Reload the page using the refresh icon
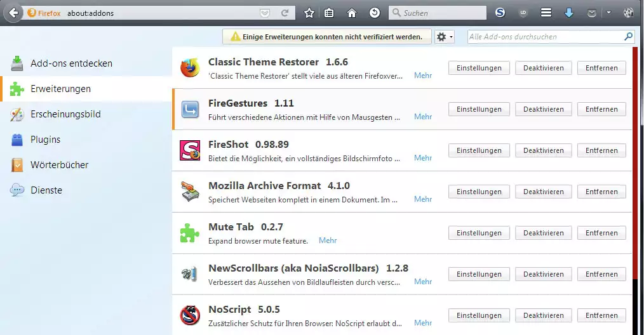 coord(285,13)
